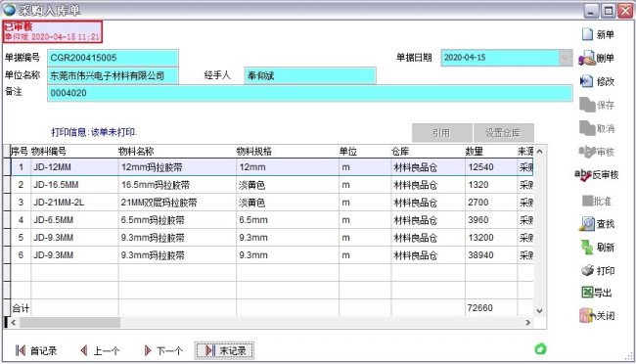Select the cell JD-16.5MM
This screenshot has width=636, height=364.
tap(74, 185)
